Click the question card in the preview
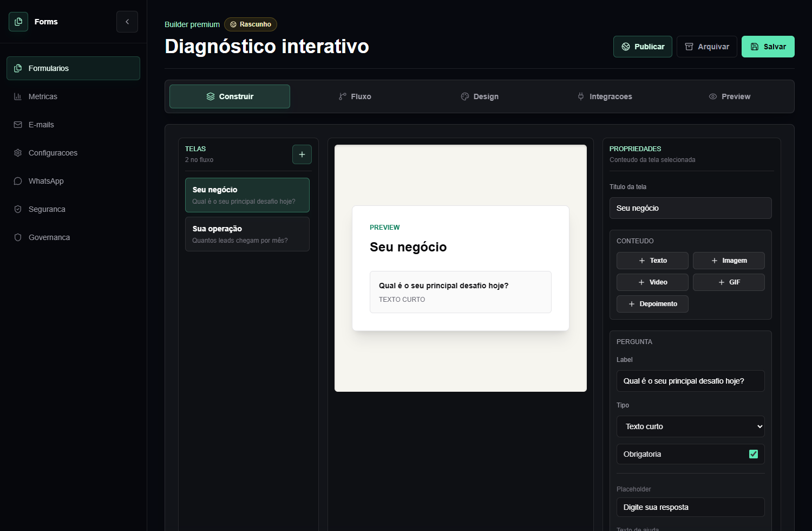The height and width of the screenshot is (531, 812). coord(461,292)
